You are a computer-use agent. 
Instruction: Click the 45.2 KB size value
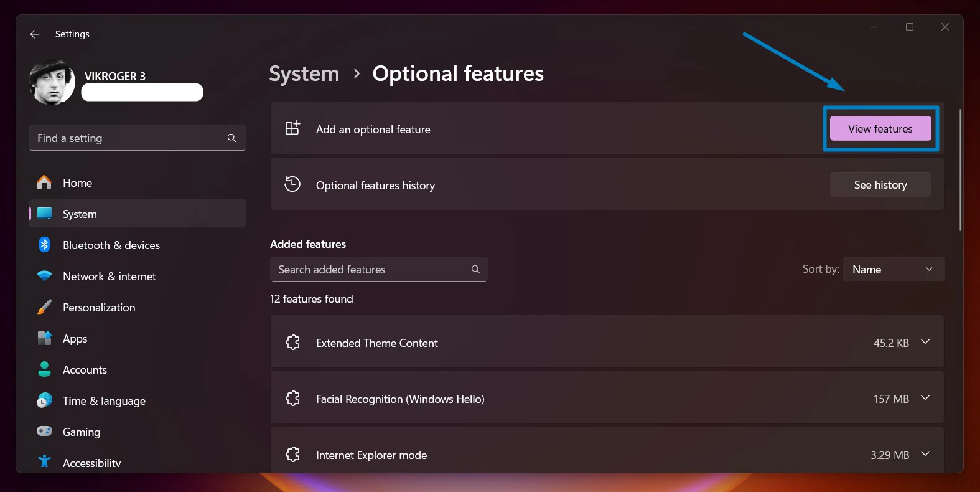coord(891,343)
